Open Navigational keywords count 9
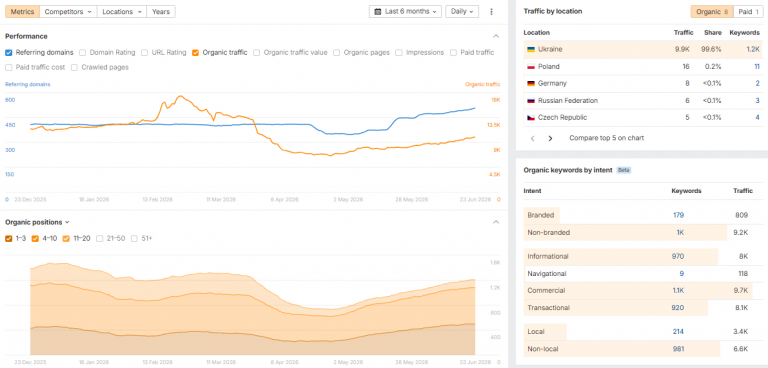This screenshot has width=768, height=368. (682, 274)
